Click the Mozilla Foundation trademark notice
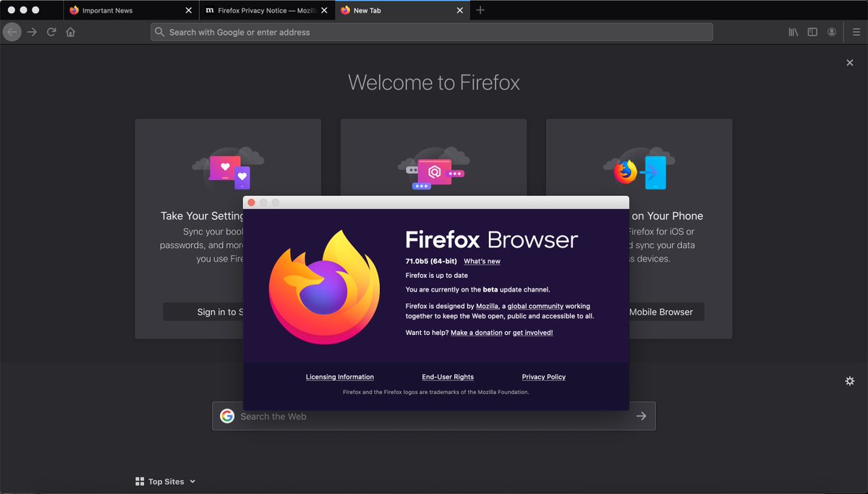Screen dimensions: 868x494 pos(435,392)
